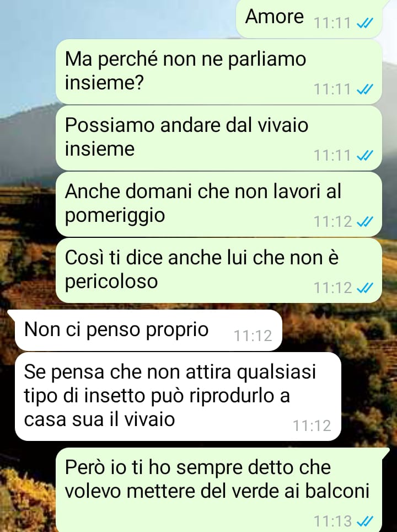Screen dimensions: 397x532
Task: Click timestamp on 'casa sua il vivaio' message
Action: coord(312,426)
